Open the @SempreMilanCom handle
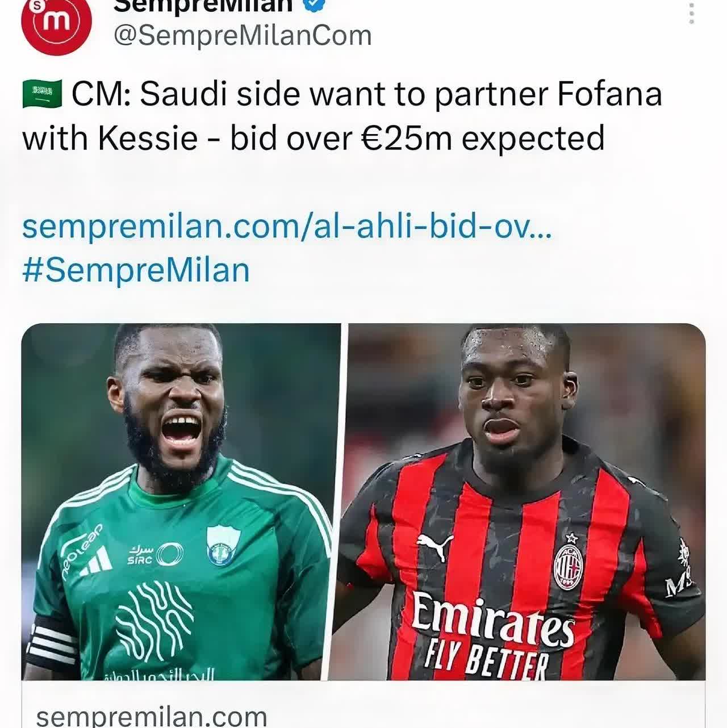Image resolution: width=727 pixels, height=728 pixels. pyautogui.click(x=243, y=36)
